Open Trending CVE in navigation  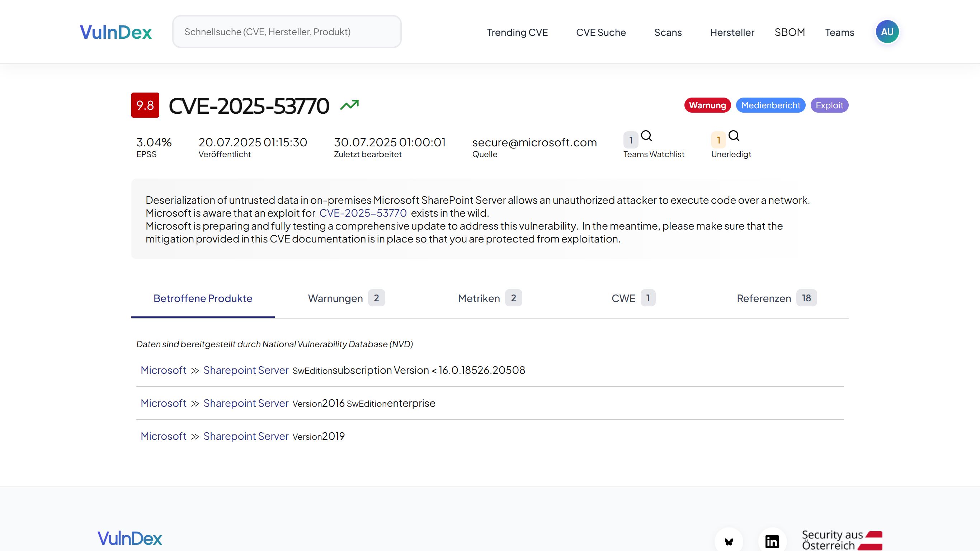click(x=517, y=32)
